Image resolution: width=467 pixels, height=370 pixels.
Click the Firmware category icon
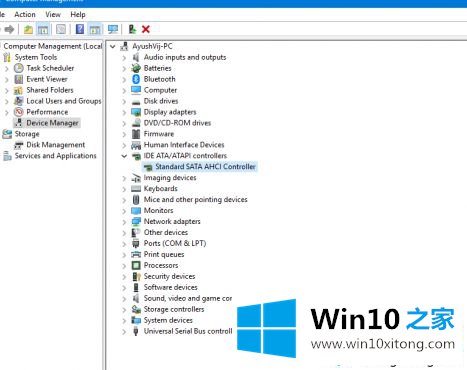pyautogui.click(x=136, y=134)
